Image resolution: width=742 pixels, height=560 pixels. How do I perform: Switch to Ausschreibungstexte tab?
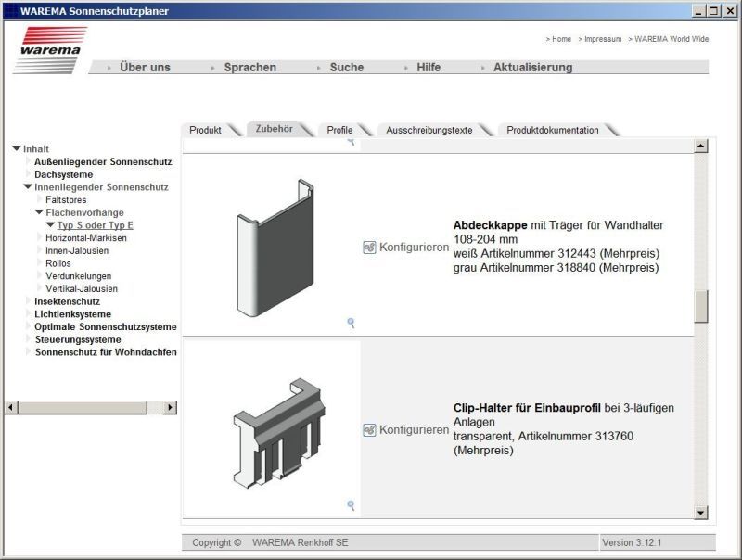(x=429, y=130)
